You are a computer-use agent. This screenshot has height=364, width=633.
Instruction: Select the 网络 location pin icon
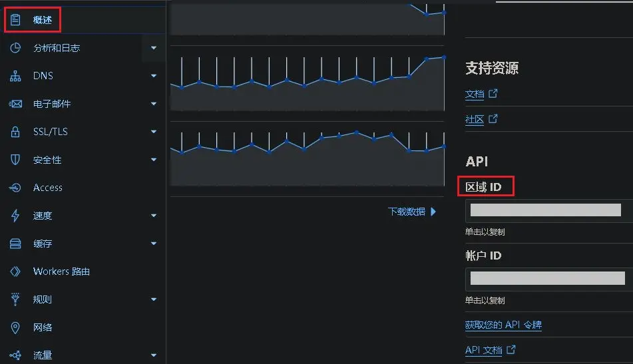[15, 327]
